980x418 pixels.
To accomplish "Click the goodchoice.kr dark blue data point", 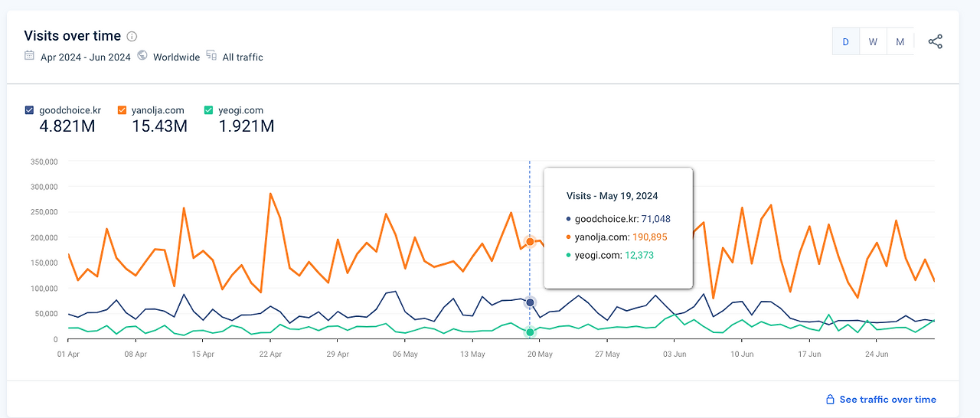I will [530, 302].
